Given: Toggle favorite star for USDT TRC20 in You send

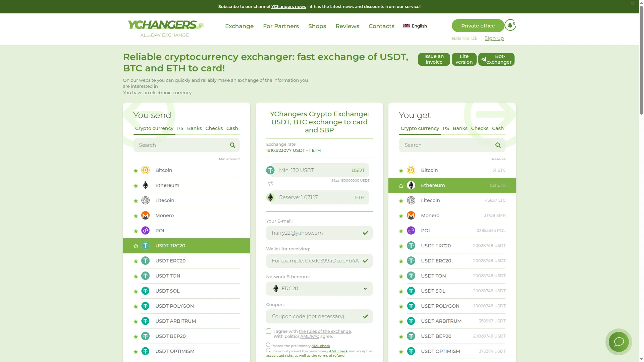Looking at the screenshot, I should tap(136, 246).
